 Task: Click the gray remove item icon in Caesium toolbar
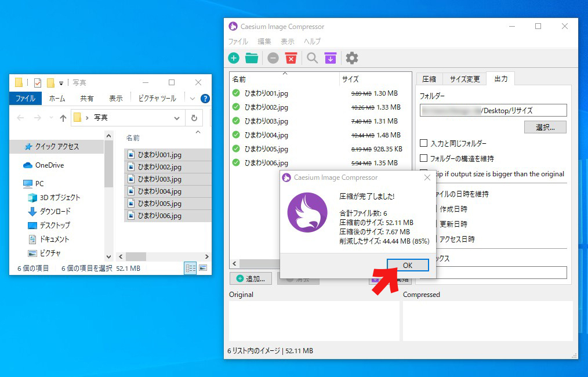(273, 58)
